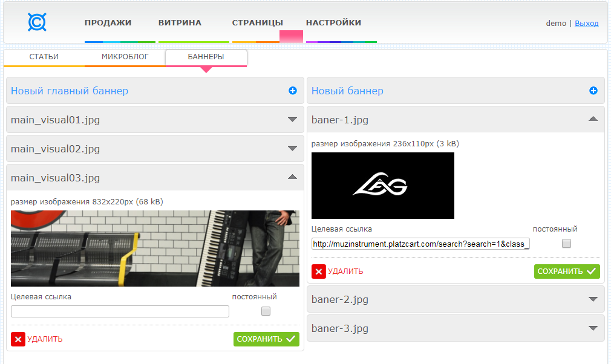Click the demo username text
This screenshot has height=364, width=611.
556,24
